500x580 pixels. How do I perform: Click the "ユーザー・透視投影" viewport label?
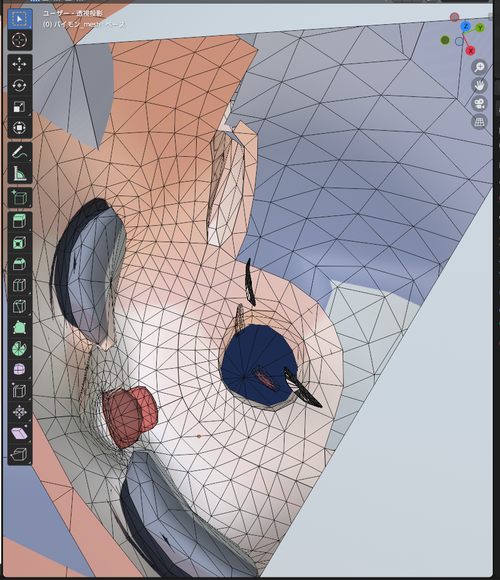coord(73,13)
